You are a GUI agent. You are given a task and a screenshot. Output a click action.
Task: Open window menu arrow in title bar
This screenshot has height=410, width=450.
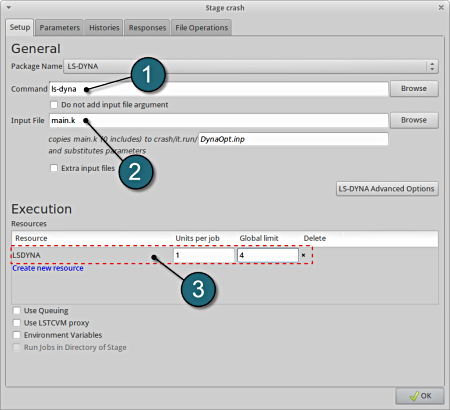click(x=9, y=7)
